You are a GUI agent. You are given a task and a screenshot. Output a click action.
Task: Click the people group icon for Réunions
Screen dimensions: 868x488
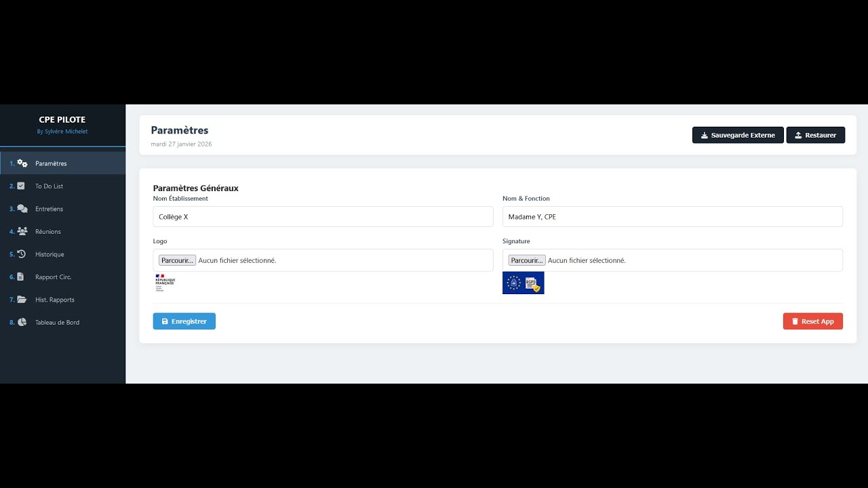22,231
